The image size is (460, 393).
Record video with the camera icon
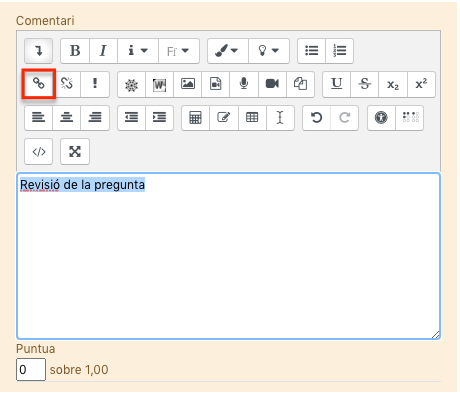pos(272,84)
